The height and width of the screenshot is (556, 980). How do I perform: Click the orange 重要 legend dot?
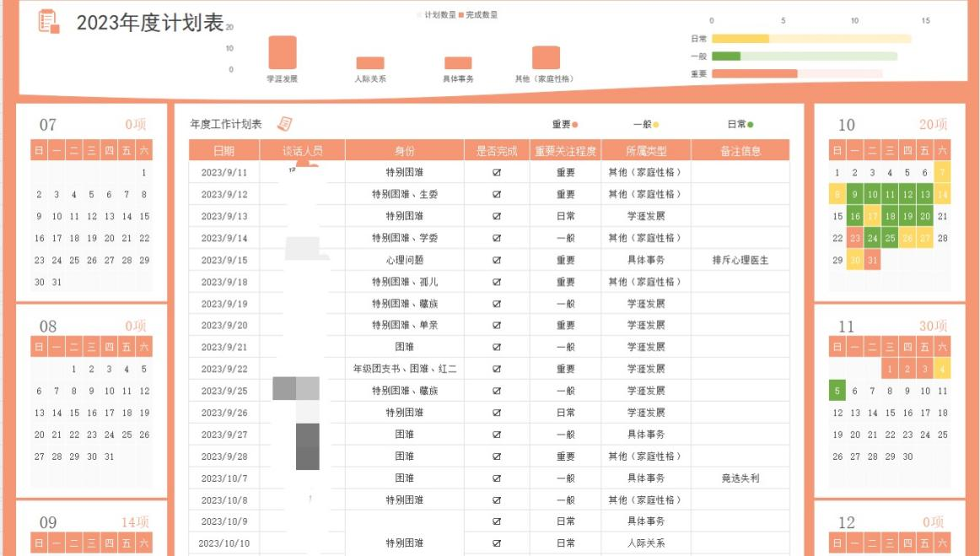click(575, 125)
